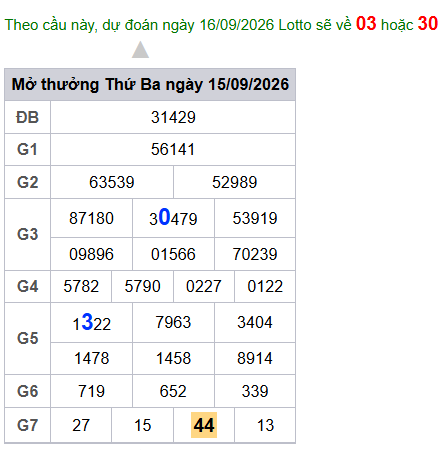Select G4 number 5790
Image resolution: width=447 pixels, height=450 pixels.
pos(143,286)
